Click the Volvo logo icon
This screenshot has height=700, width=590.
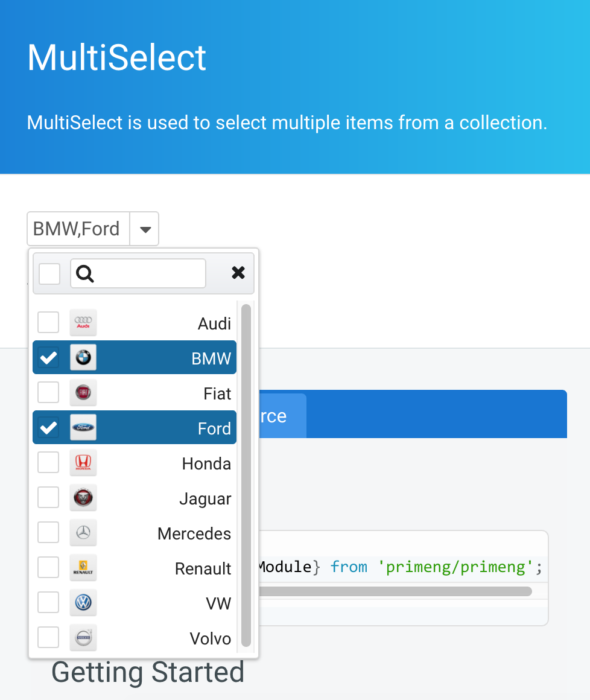pos(83,637)
